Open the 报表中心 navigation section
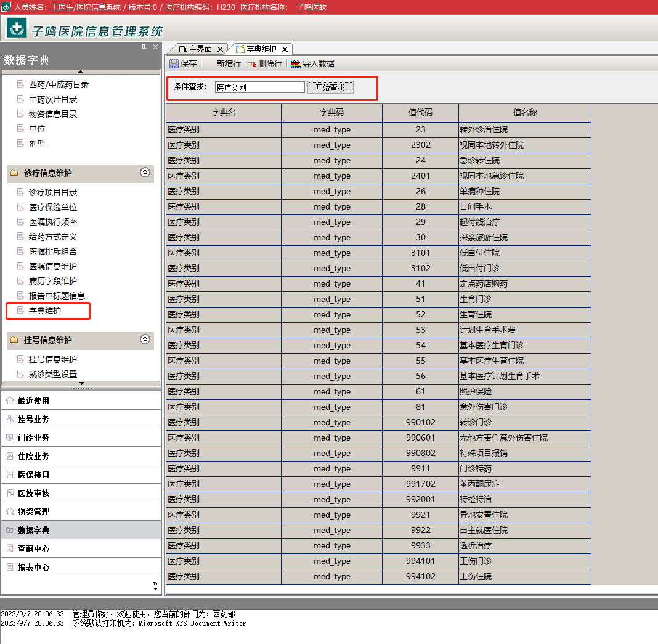Screen dimensions: 658x644 (81, 567)
